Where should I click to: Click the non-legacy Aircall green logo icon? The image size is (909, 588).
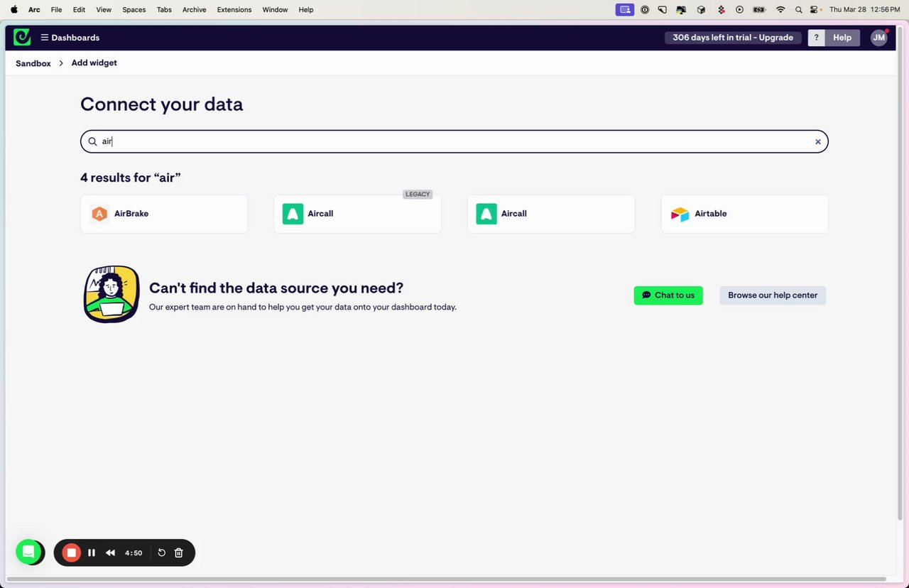pyautogui.click(x=486, y=214)
